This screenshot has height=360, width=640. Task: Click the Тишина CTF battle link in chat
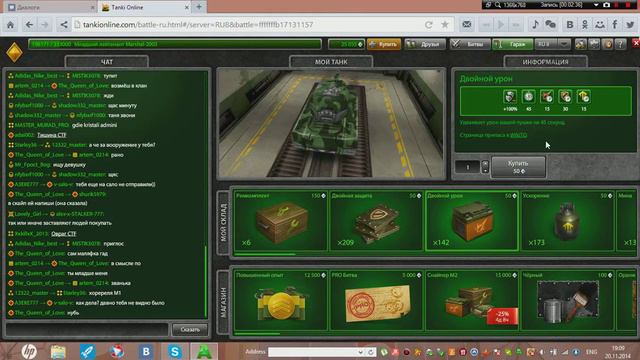click(51, 135)
